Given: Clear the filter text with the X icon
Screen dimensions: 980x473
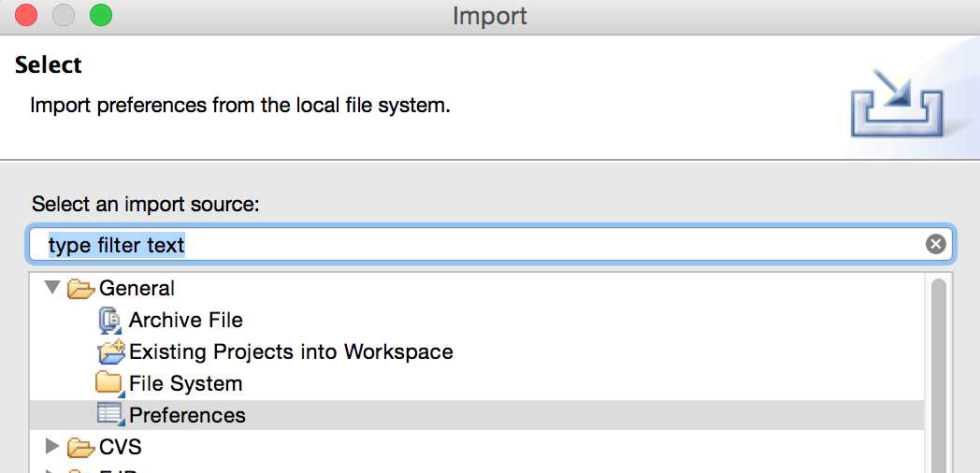Looking at the screenshot, I should (935, 244).
